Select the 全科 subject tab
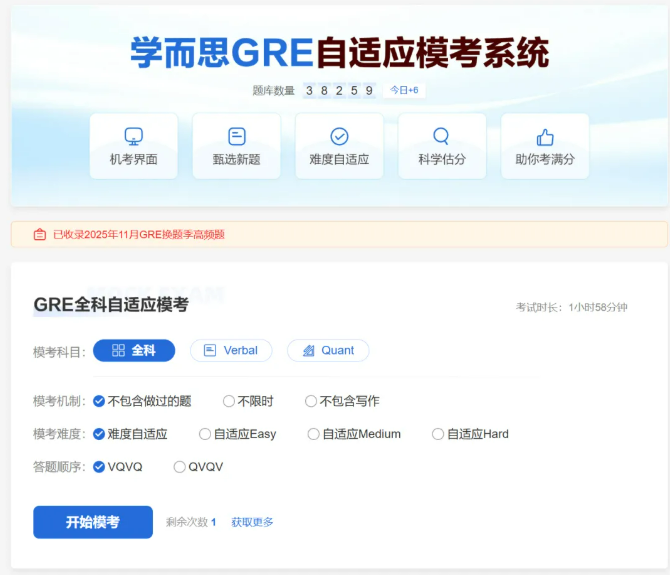This screenshot has height=575, width=670. [134, 351]
